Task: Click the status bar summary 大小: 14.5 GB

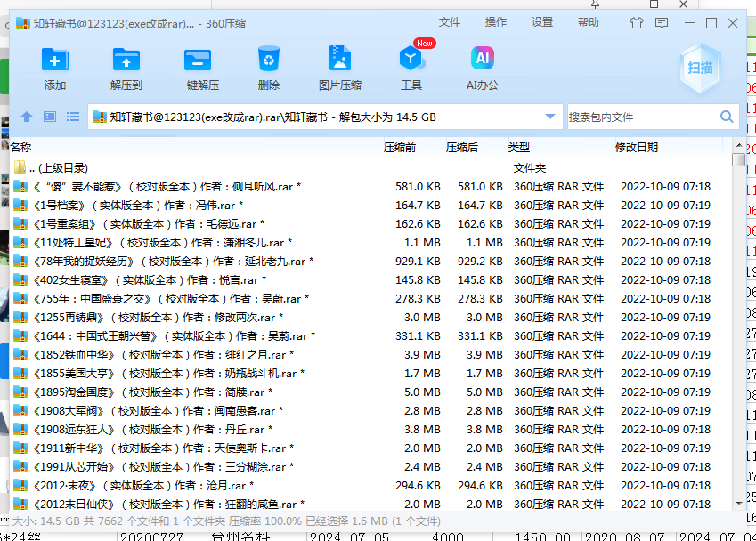Action: tap(226, 521)
